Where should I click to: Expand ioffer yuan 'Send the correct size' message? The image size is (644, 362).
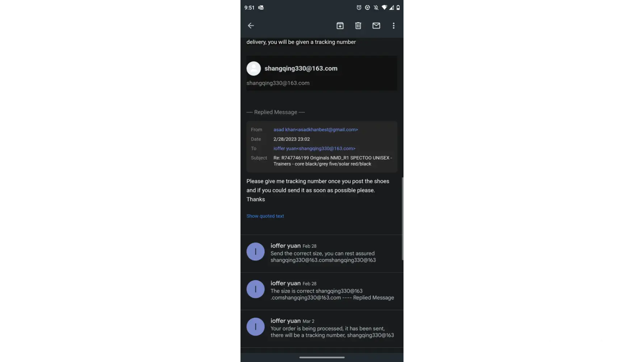(x=322, y=253)
